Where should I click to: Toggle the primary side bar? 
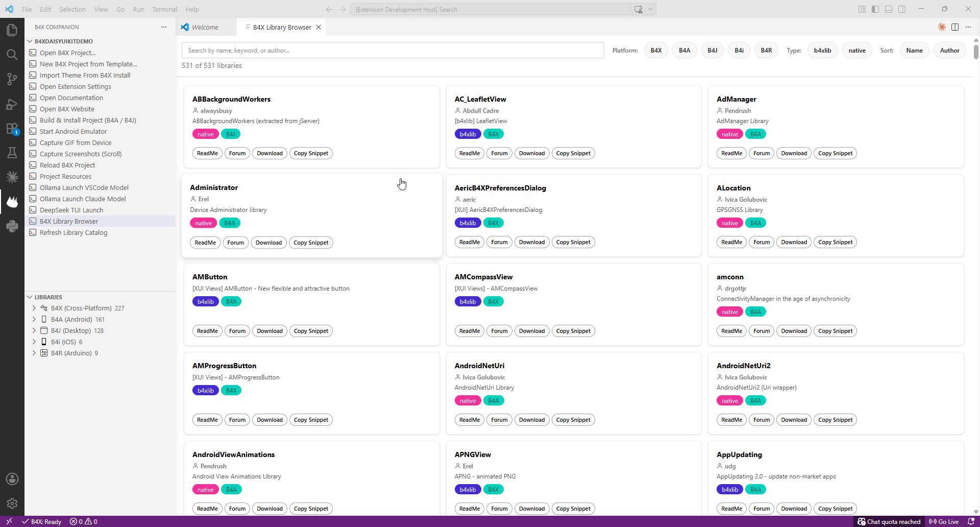point(875,9)
